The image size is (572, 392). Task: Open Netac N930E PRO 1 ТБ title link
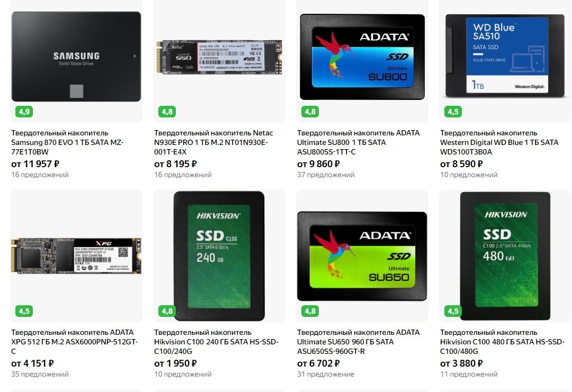tap(213, 142)
